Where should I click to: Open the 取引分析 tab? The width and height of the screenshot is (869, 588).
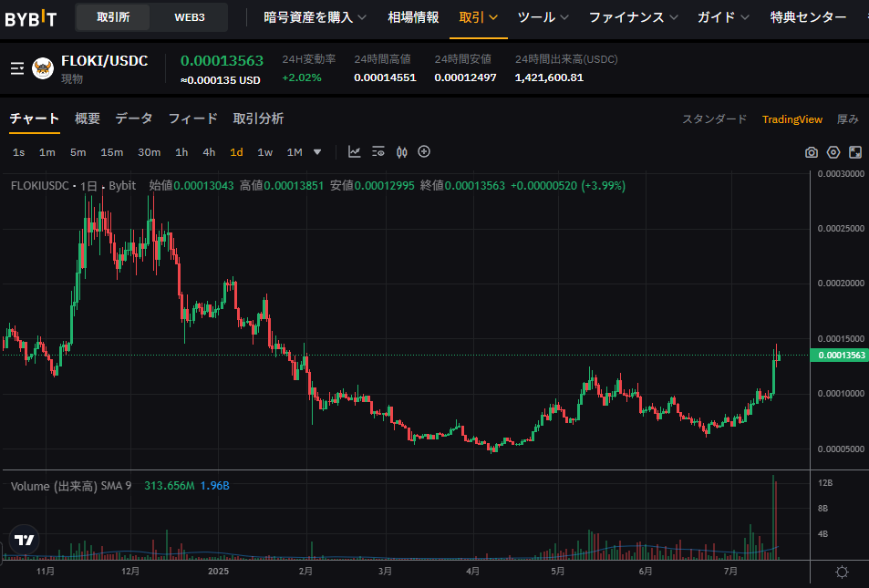258,119
